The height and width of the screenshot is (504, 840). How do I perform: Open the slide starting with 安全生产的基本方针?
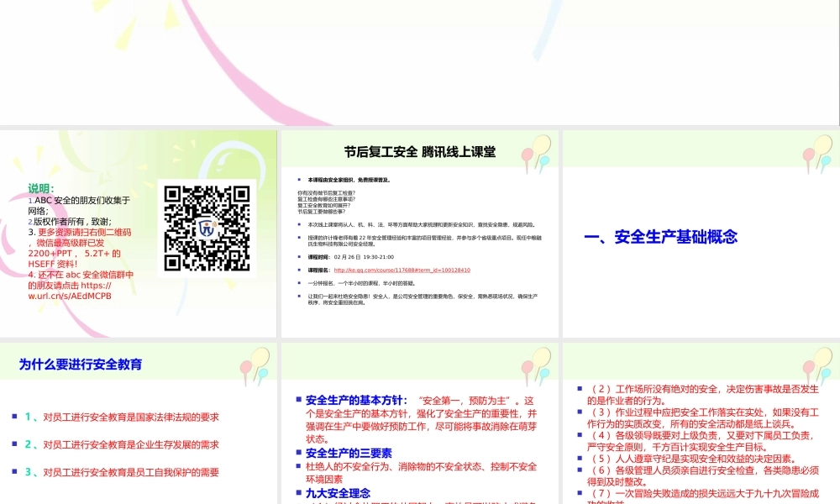419,423
